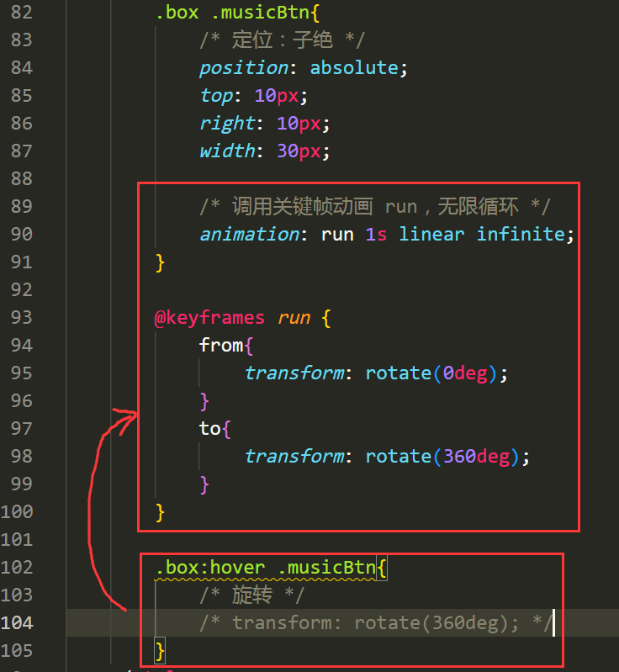Image resolution: width=619 pixels, height=672 pixels.
Task: Place cursor on the rotate(0deg) value
Action: tap(431, 373)
